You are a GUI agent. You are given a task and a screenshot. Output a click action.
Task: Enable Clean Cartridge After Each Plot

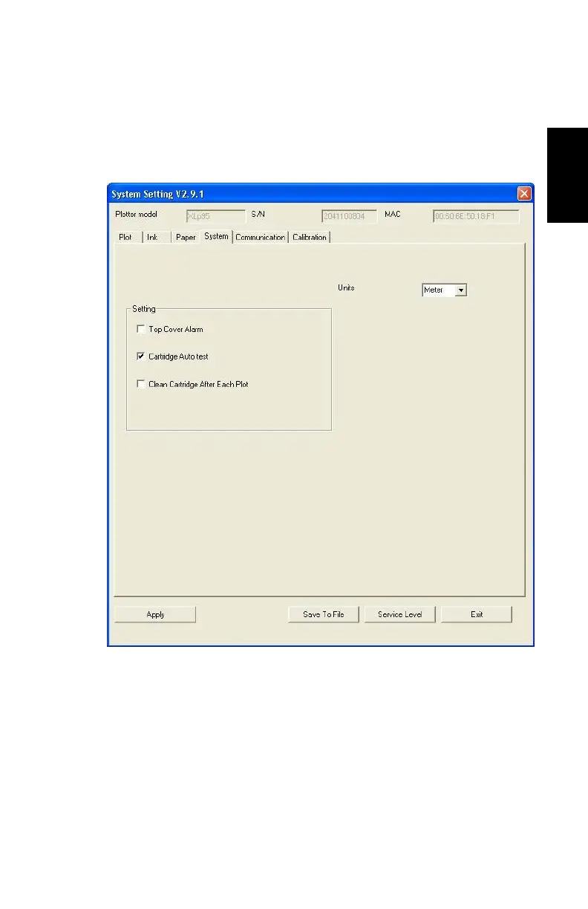tap(141, 384)
